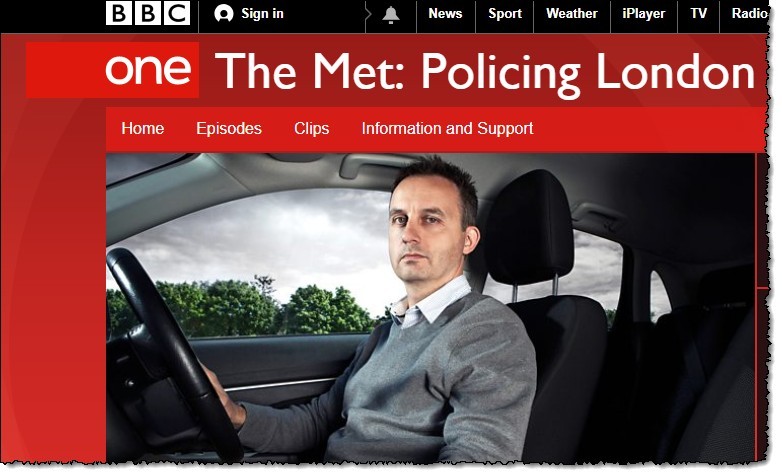Click the first B block of logo
The width and height of the screenshot is (782, 475).
(x=120, y=13)
